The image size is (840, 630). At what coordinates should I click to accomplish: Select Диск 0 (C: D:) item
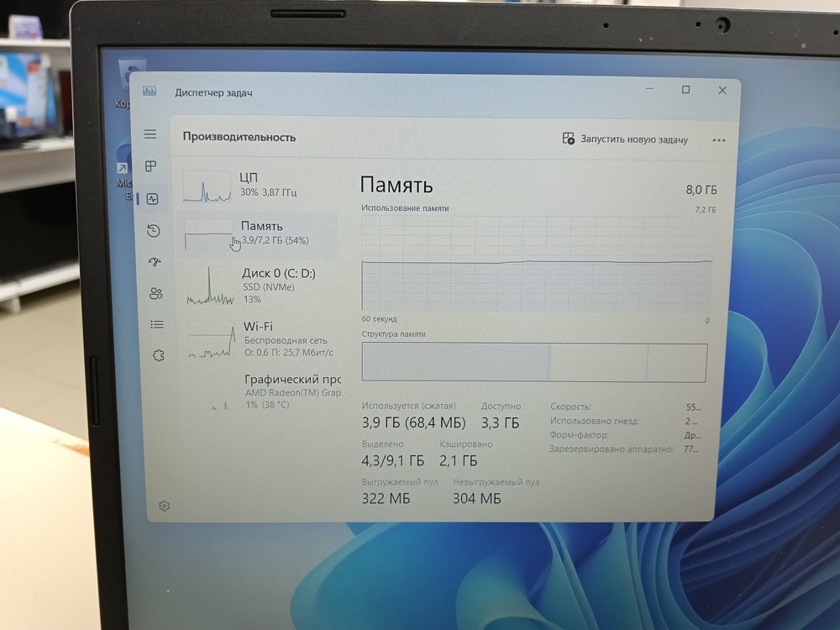tap(261, 286)
